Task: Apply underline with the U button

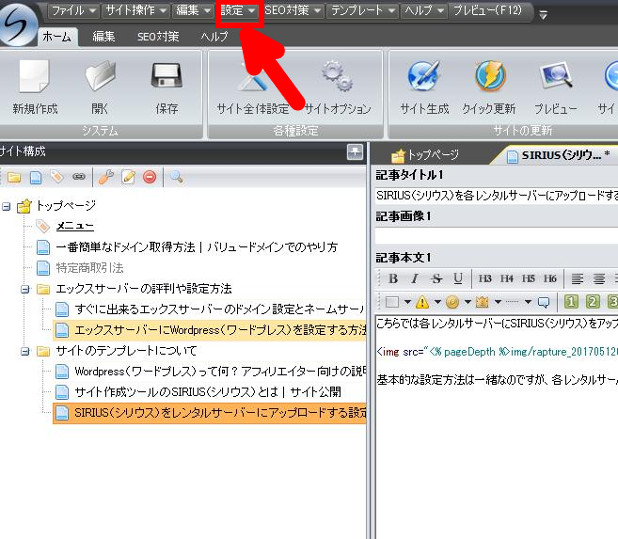Action: [458, 279]
